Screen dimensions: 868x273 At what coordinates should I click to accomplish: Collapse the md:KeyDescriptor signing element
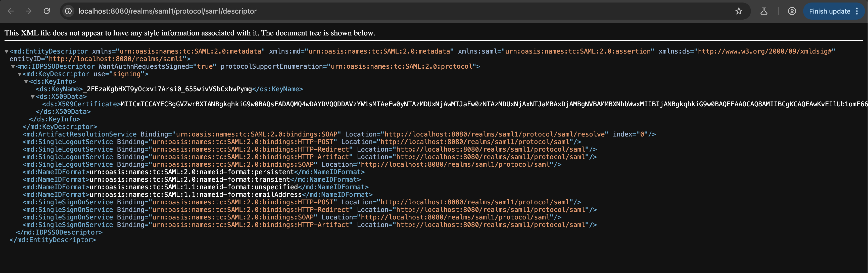click(19, 74)
